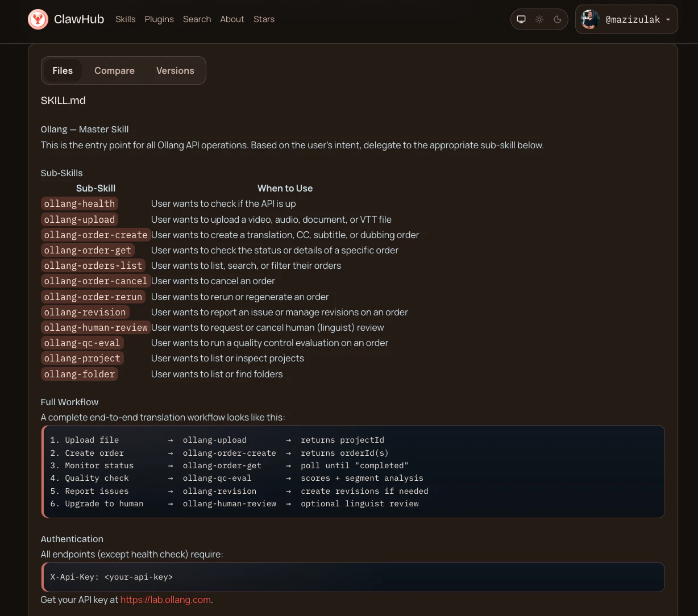Image resolution: width=698 pixels, height=616 pixels.
Task: Click 'returns projectId' in workflow block
Action: coord(343,440)
